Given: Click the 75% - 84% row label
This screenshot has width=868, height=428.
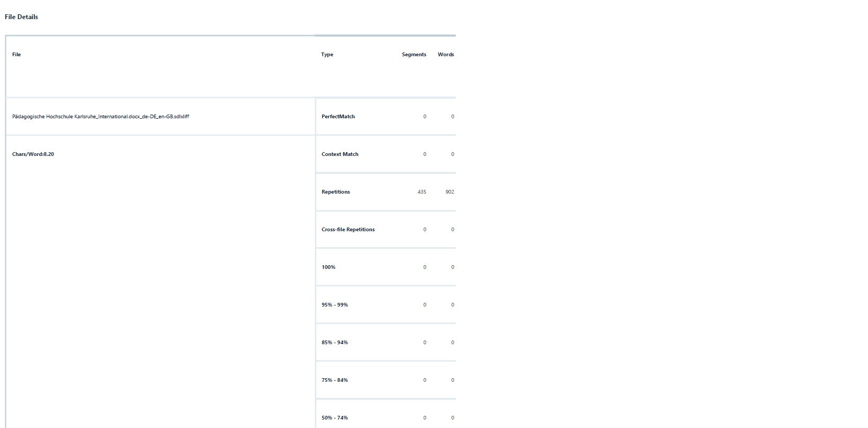Looking at the screenshot, I should click(x=335, y=380).
